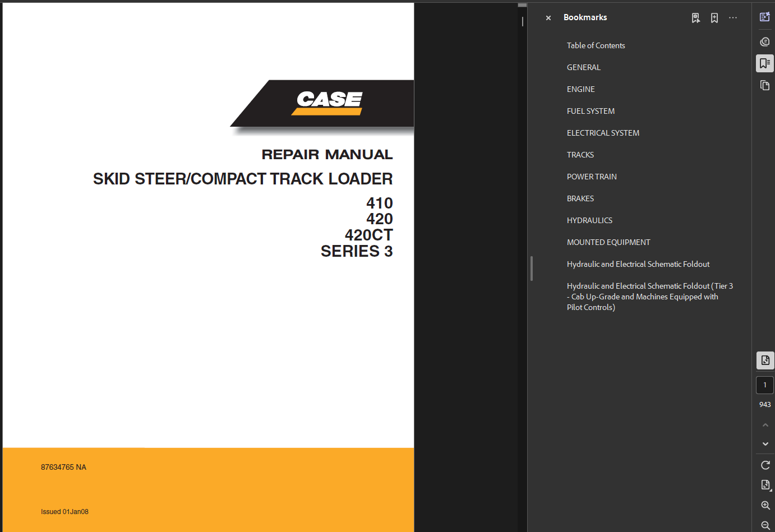The image size is (775, 532).
Task: Jump to the ENGINE bookmark
Action: pos(580,89)
